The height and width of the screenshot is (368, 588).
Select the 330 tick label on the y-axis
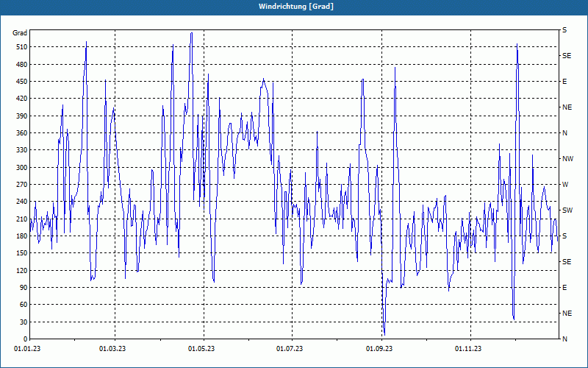pos(22,150)
